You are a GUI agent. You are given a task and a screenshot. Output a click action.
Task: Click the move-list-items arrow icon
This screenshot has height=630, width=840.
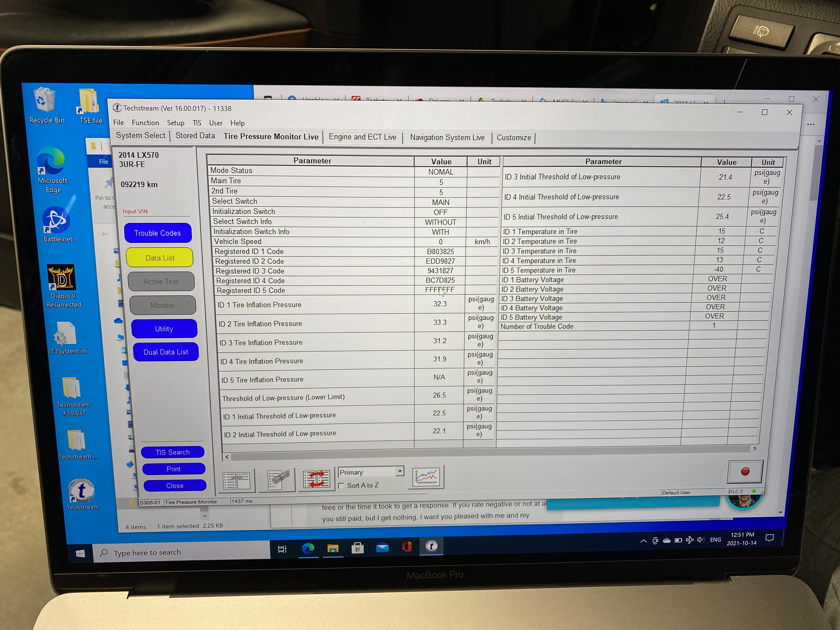click(236, 481)
